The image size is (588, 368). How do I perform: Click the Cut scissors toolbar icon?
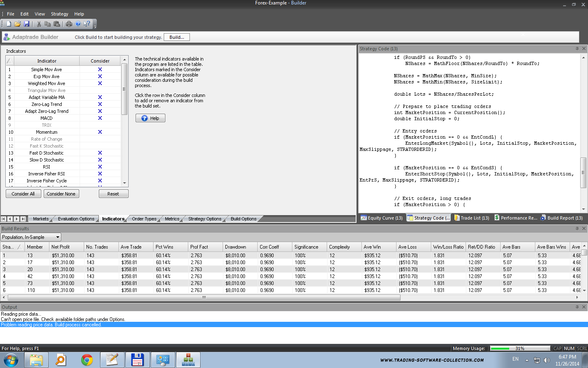pyautogui.click(x=39, y=24)
